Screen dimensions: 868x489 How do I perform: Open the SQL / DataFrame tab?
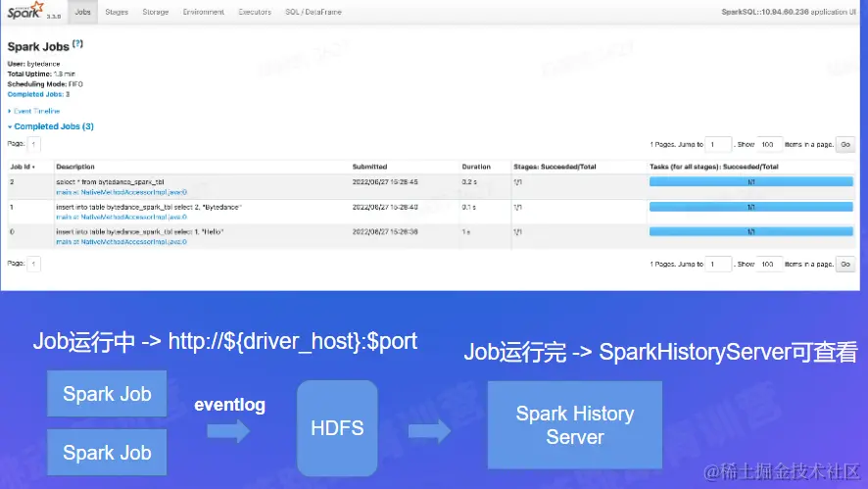point(313,12)
